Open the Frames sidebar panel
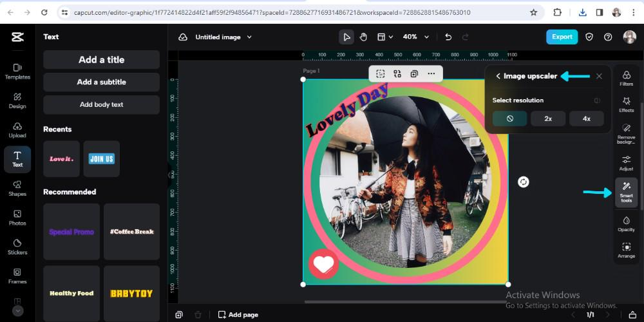Screen dimensions: 644x322 [17, 276]
